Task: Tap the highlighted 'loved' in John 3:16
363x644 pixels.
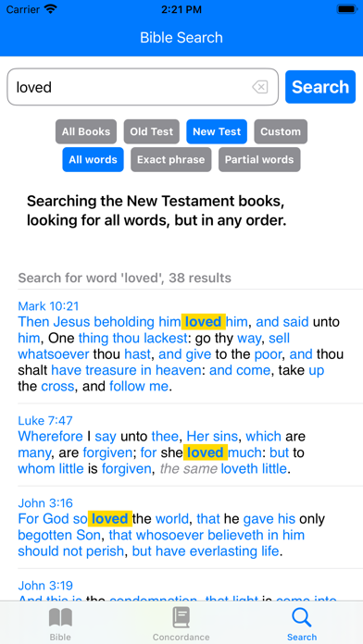Action: pos(110,519)
